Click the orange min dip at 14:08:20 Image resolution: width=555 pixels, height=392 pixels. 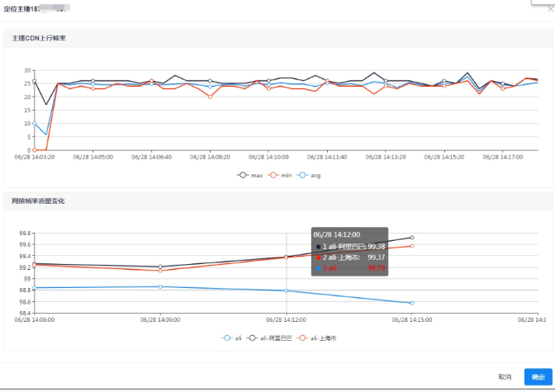pos(210,97)
